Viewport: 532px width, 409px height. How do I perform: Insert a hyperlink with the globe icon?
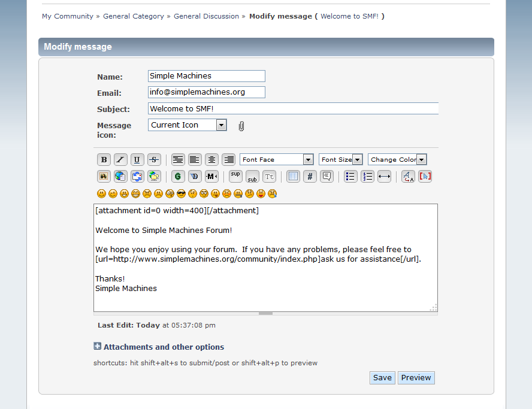click(x=120, y=176)
